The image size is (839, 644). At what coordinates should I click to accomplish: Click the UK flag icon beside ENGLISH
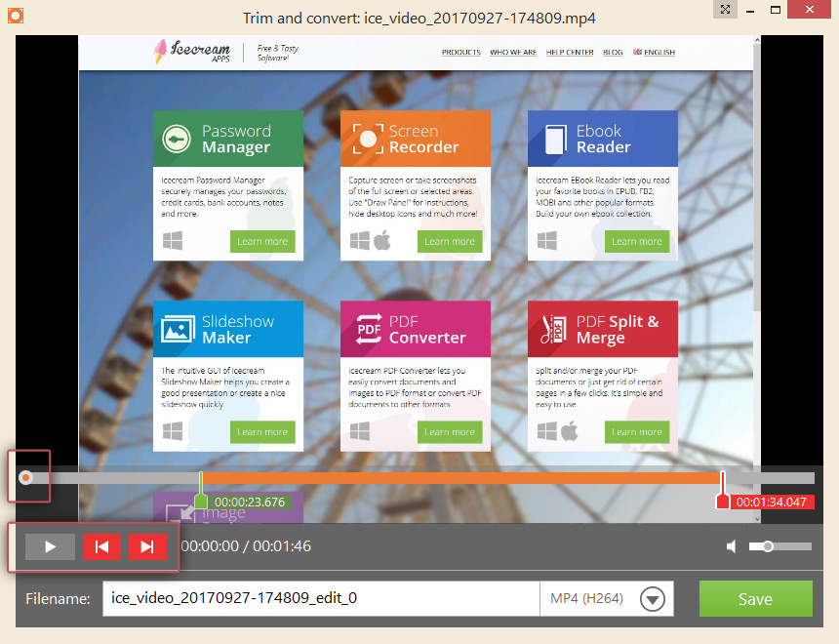[x=637, y=52]
